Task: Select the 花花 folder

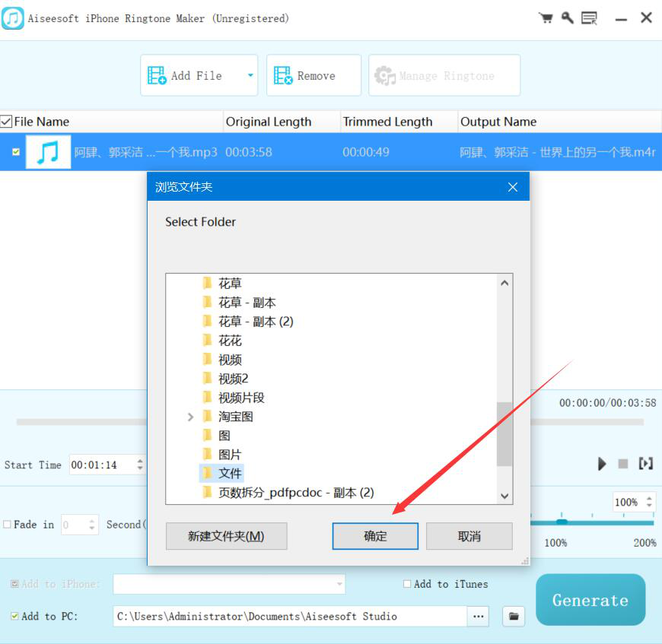Action: tap(230, 341)
